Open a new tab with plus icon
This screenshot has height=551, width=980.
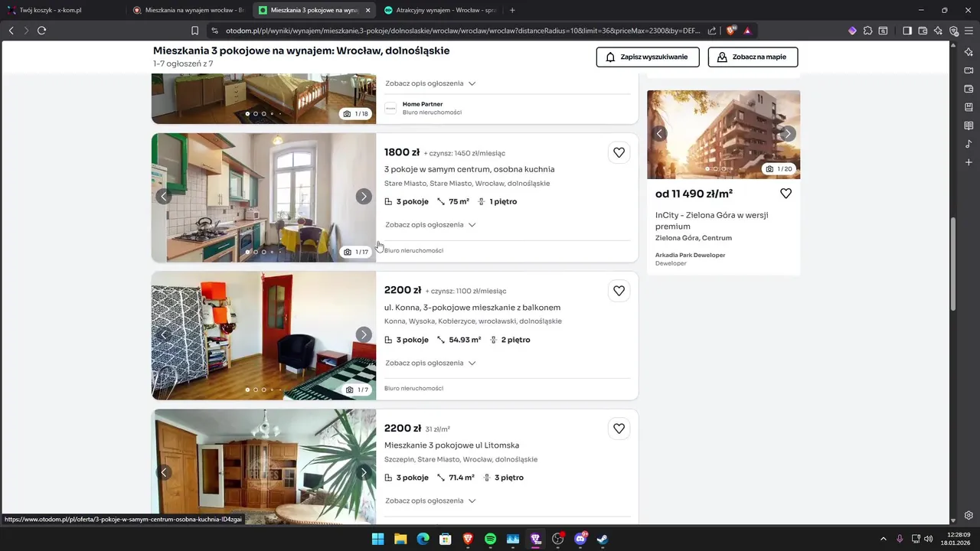(512, 10)
